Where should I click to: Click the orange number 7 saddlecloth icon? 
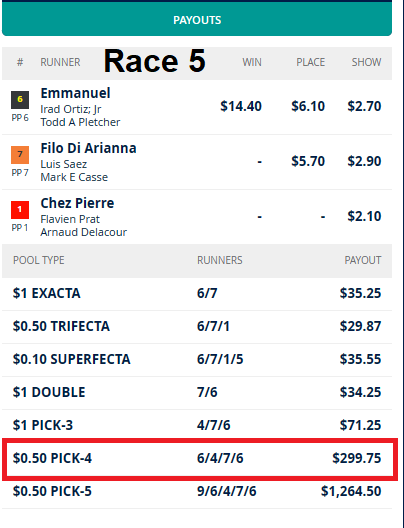pyautogui.click(x=20, y=155)
